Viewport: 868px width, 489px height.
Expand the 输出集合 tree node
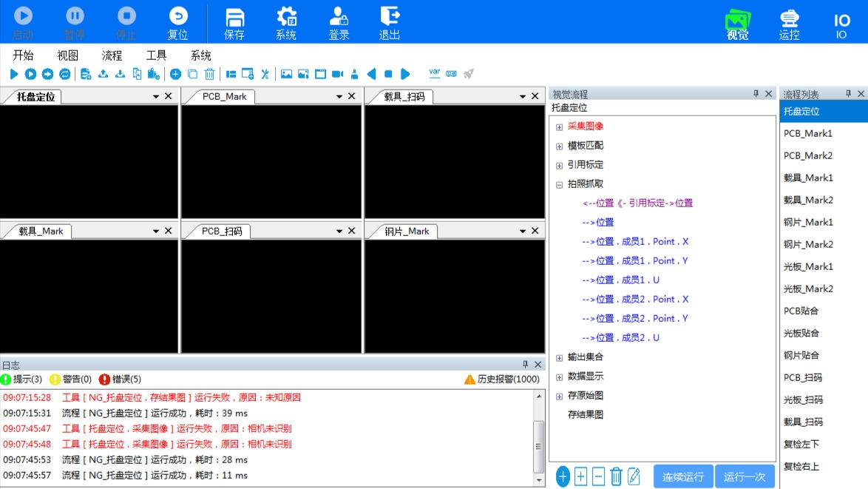[x=559, y=358]
